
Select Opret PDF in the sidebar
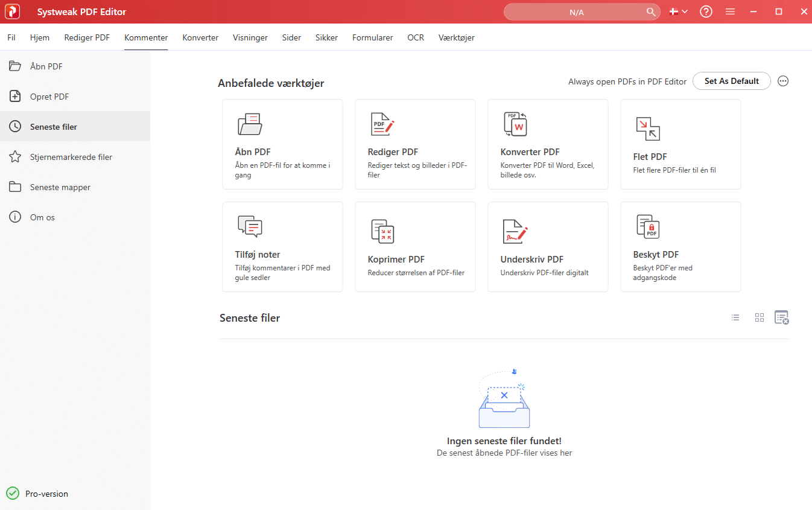(75, 97)
